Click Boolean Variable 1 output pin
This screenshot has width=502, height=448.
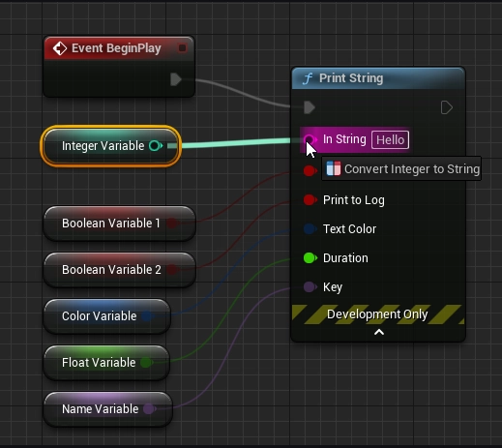[x=173, y=224]
